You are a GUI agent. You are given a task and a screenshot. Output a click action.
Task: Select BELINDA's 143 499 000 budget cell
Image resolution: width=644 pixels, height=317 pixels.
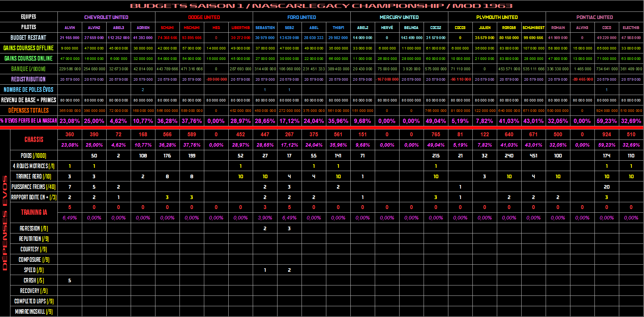coord(411,38)
